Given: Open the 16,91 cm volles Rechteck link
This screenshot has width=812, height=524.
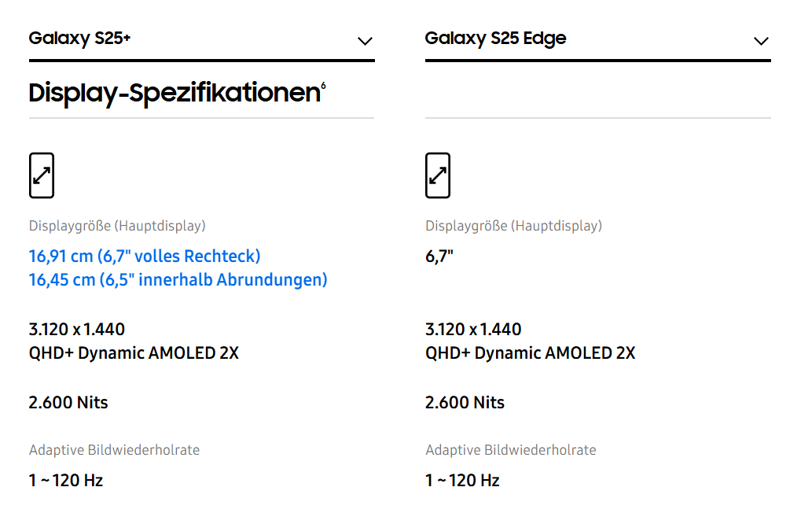Looking at the screenshot, I should pyautogui.click(x=145, y=256).
